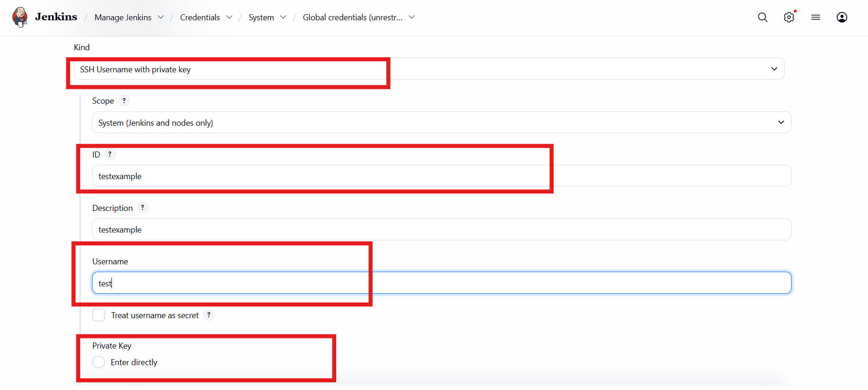Expand the Manage Jenkins breadcrumb chevron
This screenshot has width=868, height=390.
(x=161, y=17)
